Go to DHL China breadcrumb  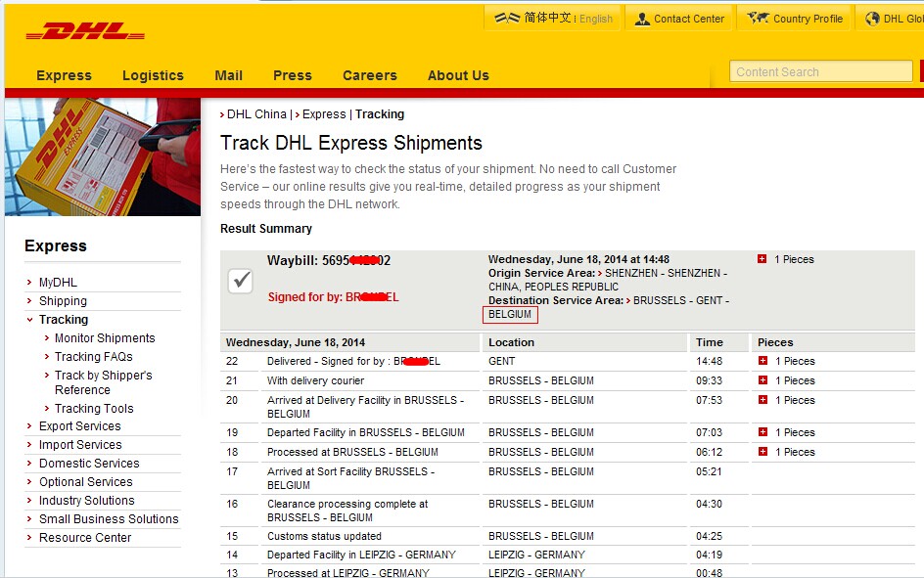256,114
